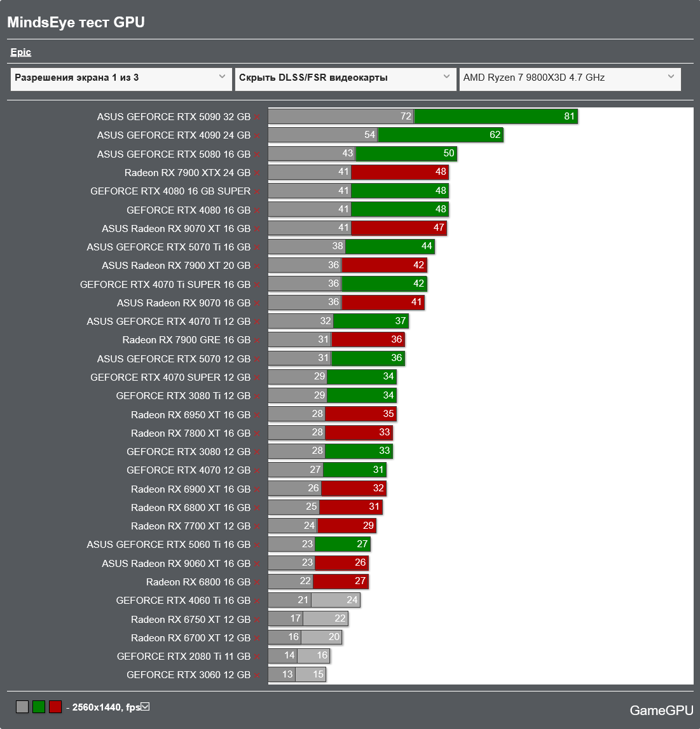Select the label Radeon RX 6800 XT 16 GB
700x729 pixels.
point(191,508)
